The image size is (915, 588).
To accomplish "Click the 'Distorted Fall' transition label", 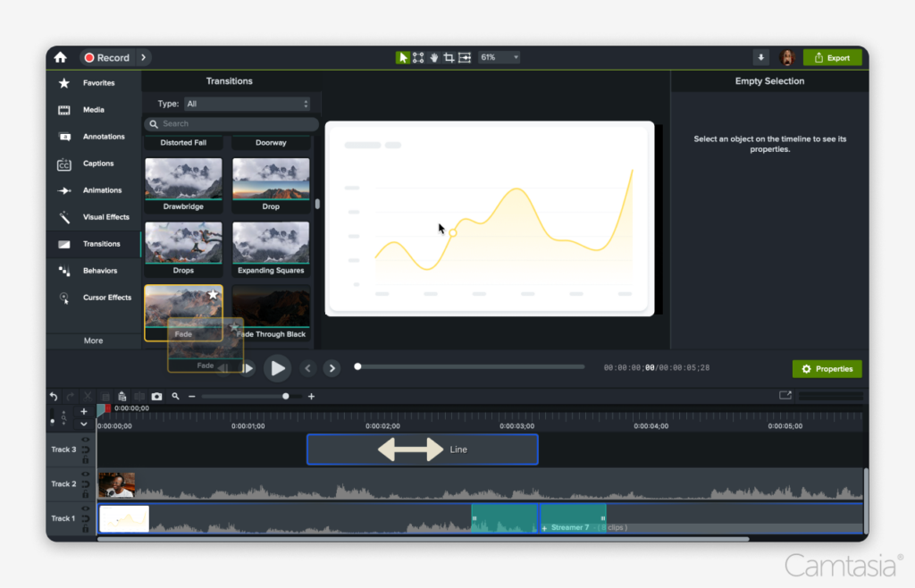I will click(183, 142).
